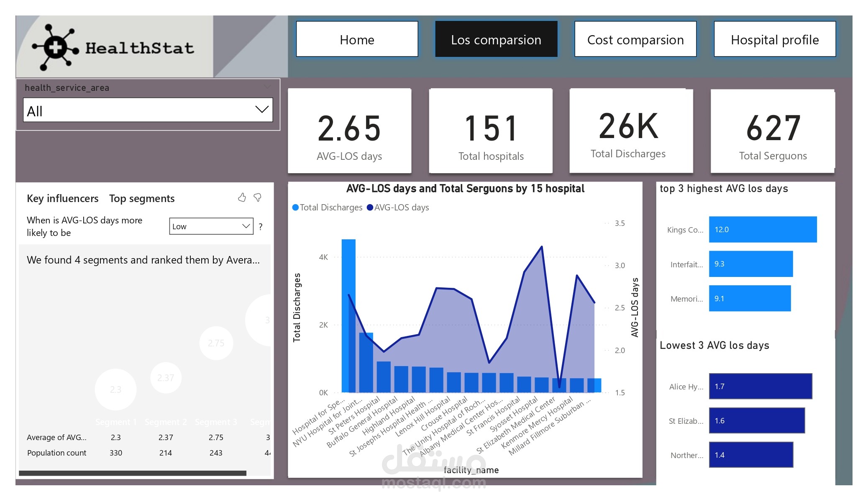Click the segments horizontal scrollbar
This screenshot has height=502, width=868.
pyautogui.click(x=133, y=473)
